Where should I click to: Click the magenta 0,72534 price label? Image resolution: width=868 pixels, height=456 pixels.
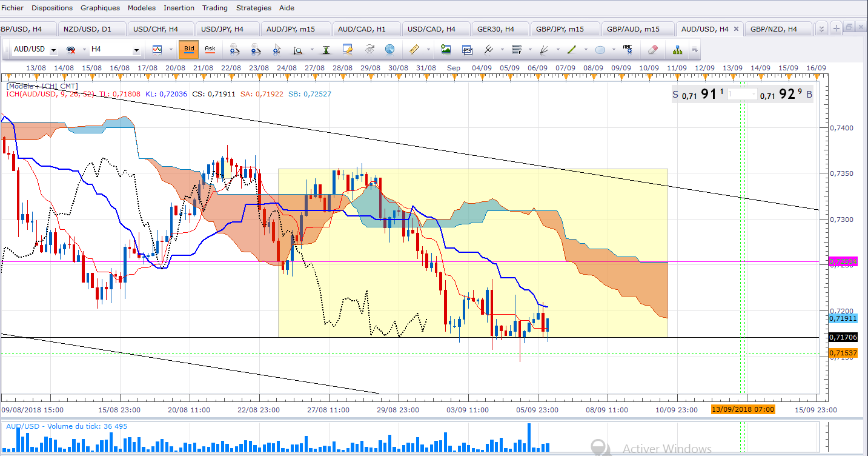[x=843, y=262]
